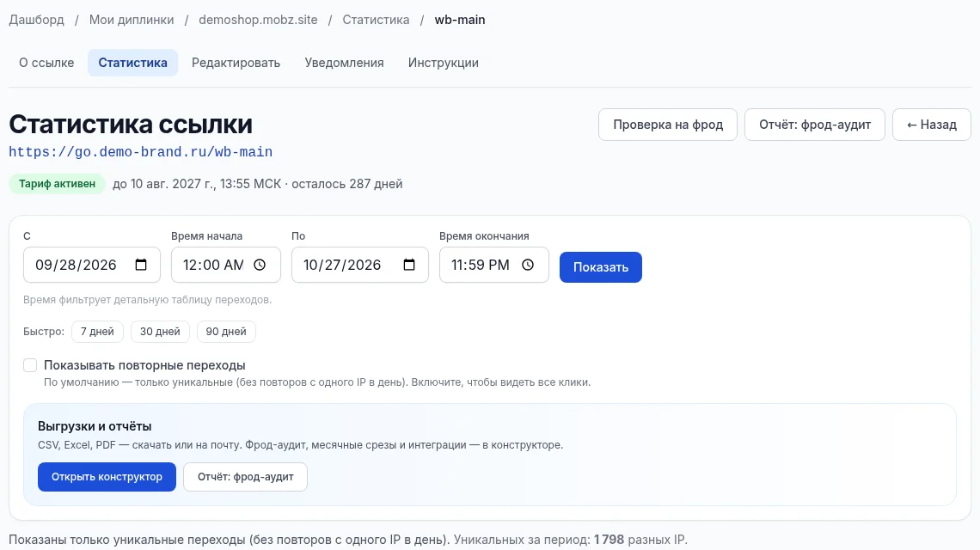The width and height of the screenshot is (980, 550).
Task: Navigate to Дашборд breadcrumb
Action: (36, 20)
